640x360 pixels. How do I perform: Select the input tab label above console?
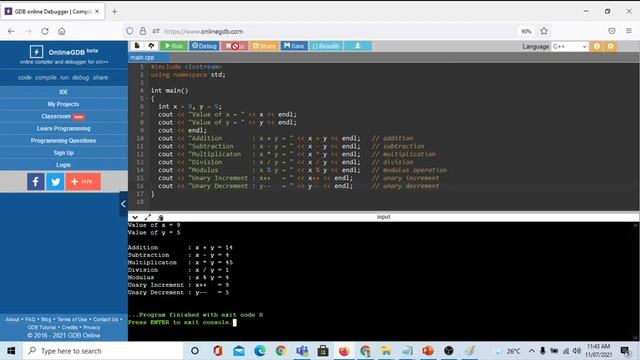tap(384, 217)
